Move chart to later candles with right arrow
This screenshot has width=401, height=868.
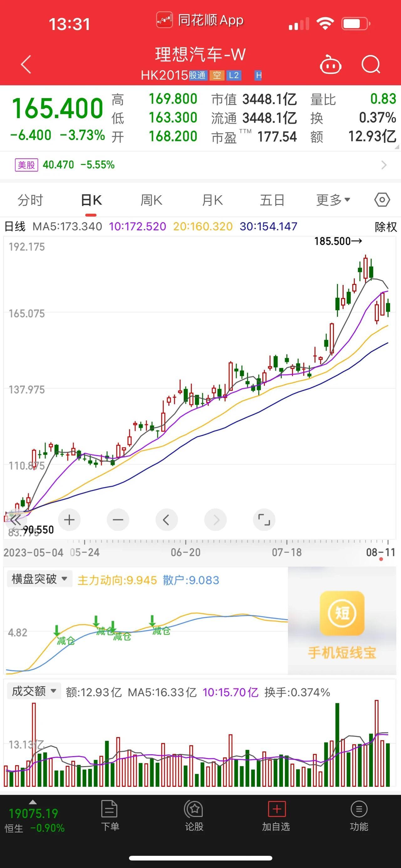tap(216, 520)
